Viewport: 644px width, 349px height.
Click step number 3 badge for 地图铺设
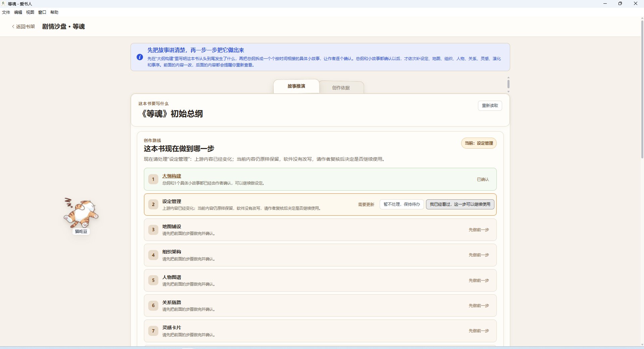pos(153,230)
